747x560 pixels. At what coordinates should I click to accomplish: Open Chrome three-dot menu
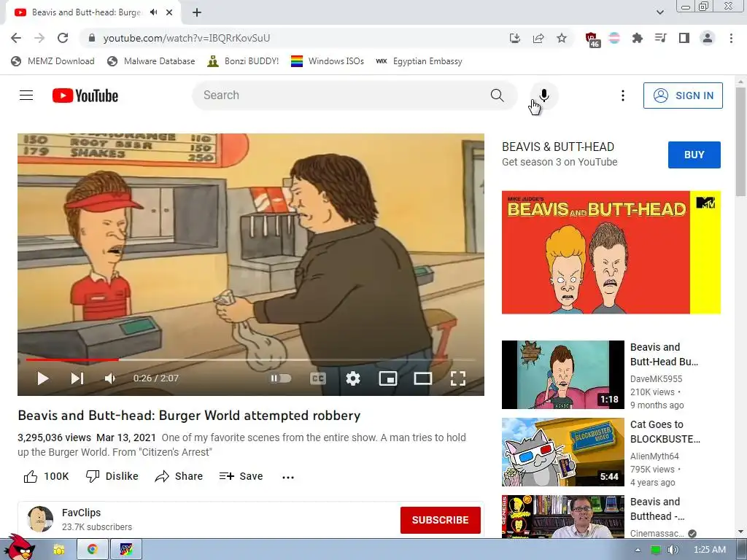(731, 38)
